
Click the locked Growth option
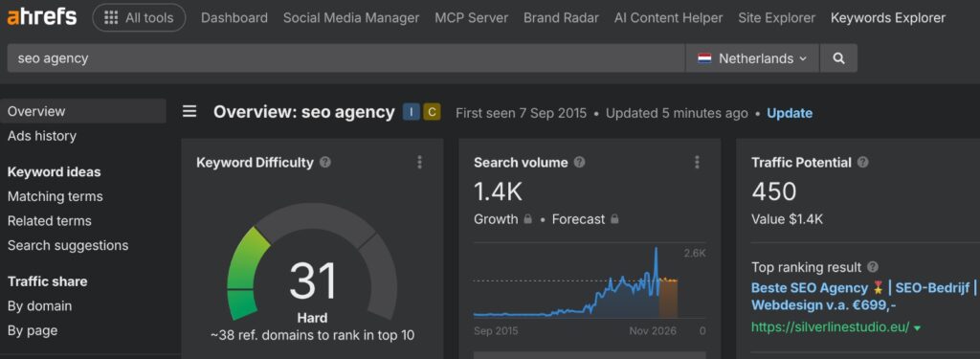(x=503, y=219)
